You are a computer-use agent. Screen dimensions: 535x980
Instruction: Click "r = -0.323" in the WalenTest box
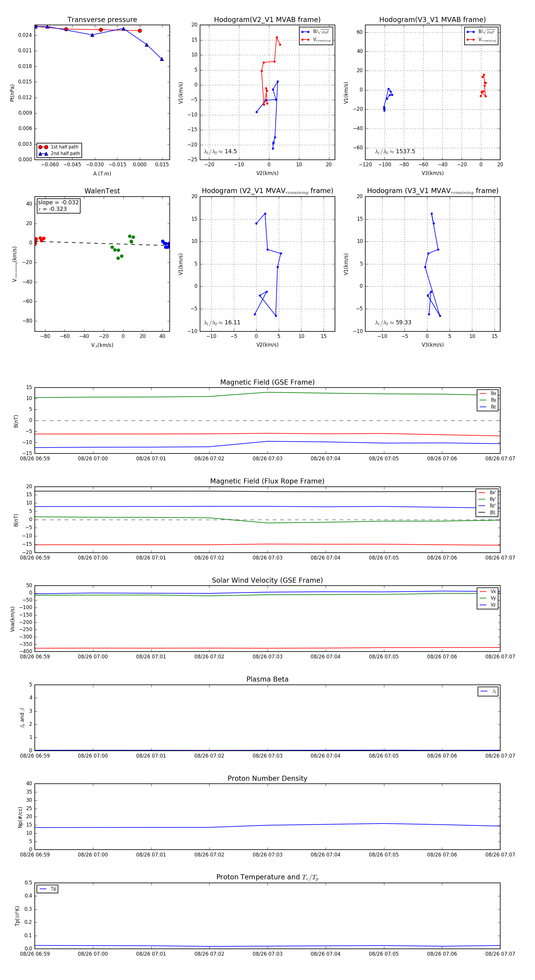(52, 209)
